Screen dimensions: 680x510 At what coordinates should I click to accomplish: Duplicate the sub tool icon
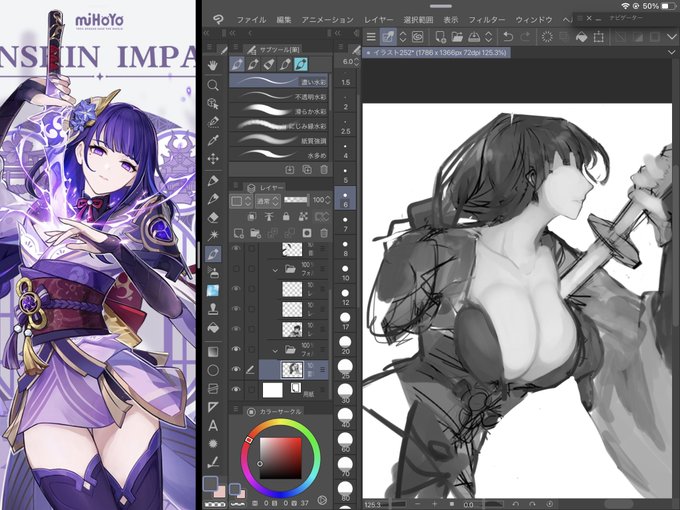click(x=307, y=170)
